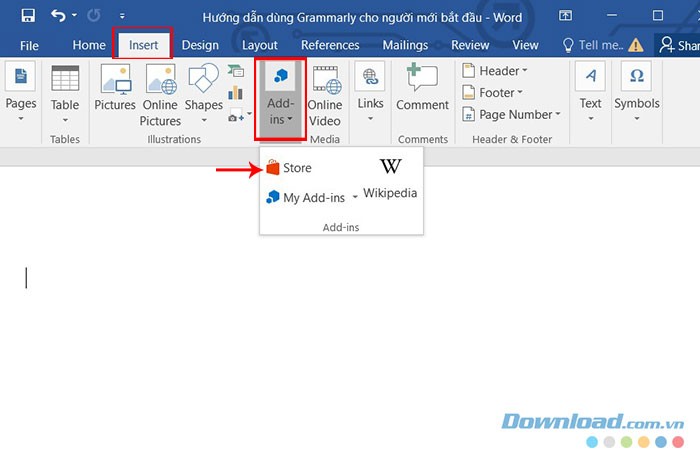Screen dimensions: 700x459
Task: Switch to the Design tab
Action: pos(200,45)
